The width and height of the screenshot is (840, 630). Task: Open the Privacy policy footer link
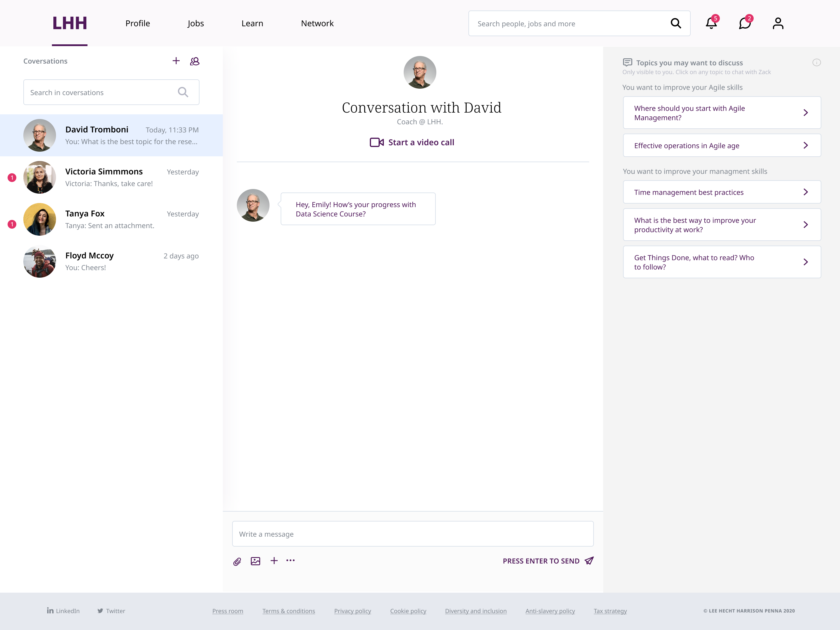coord(352,611)
